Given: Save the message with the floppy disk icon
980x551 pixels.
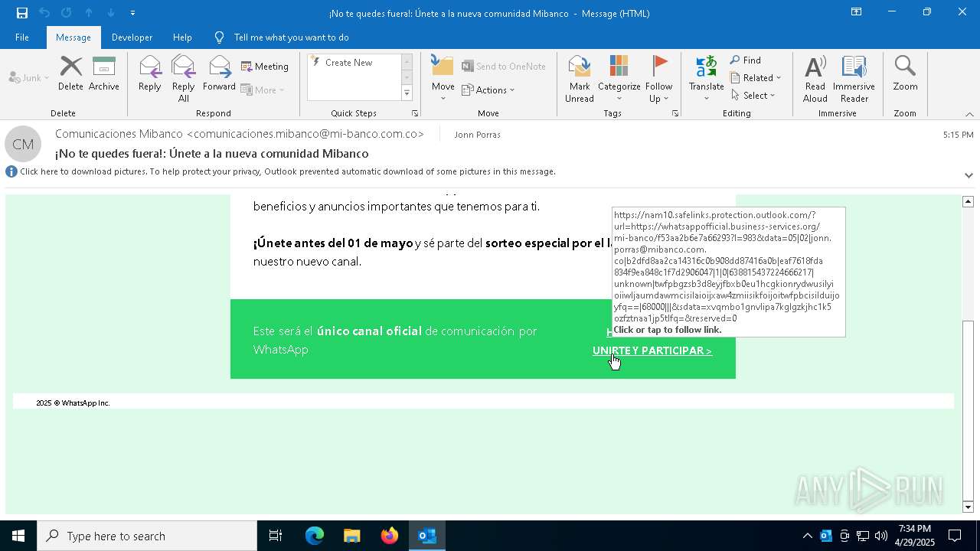Looking at the screenshot, I should pyautogui.click(x=22, y=13).
